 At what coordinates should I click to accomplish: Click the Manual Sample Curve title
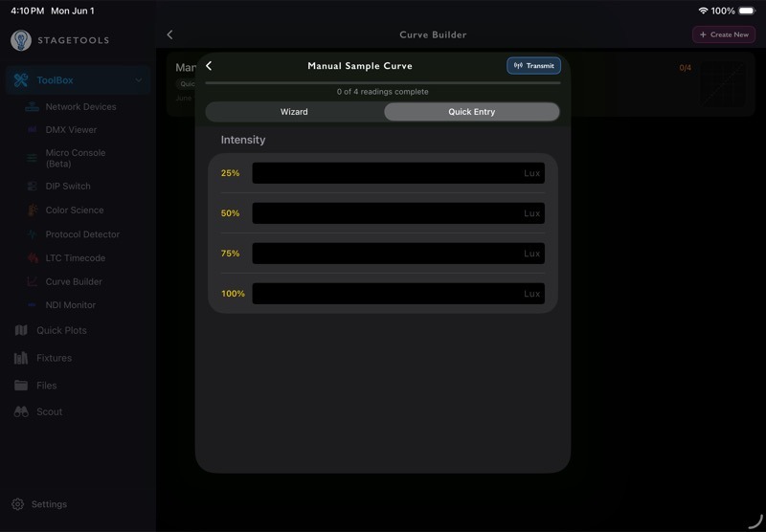click(360, 66)
